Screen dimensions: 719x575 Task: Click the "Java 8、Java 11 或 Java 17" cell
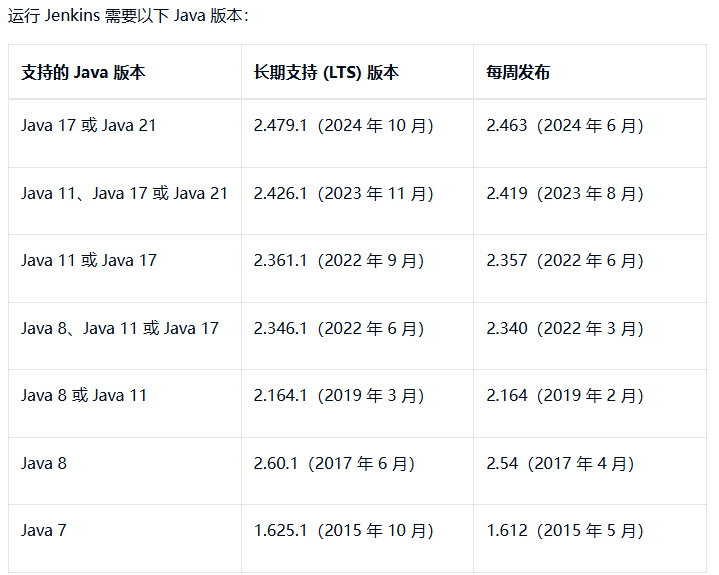coord(120,328)
